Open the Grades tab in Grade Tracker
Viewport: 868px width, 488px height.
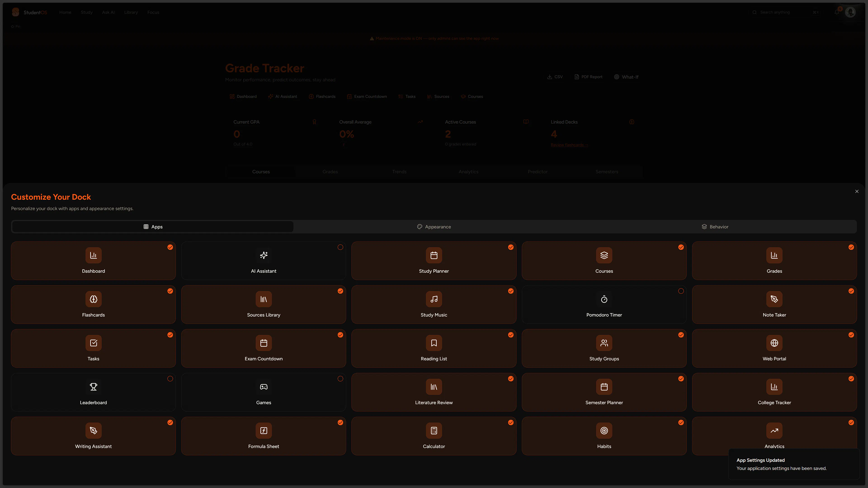(330, 172)
